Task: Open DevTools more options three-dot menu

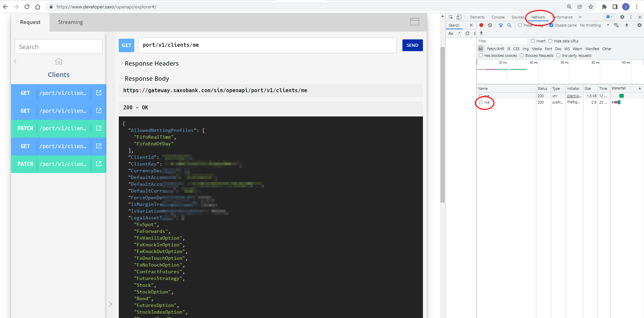Action: click(x=631, y=17)
